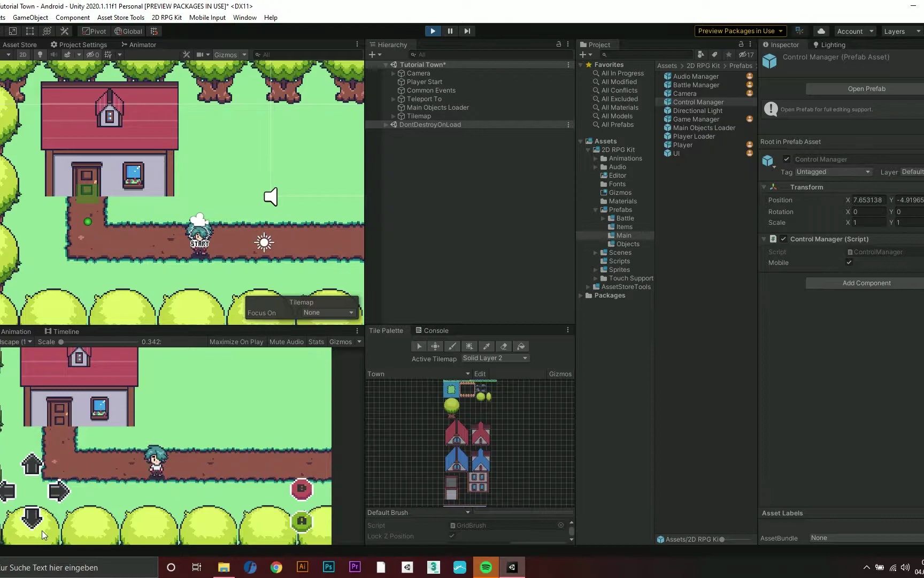924x578 pixels.
Task: Open the Active Tilemap Solid Layer 2 dropdown
Action: [x=495, y=358]
